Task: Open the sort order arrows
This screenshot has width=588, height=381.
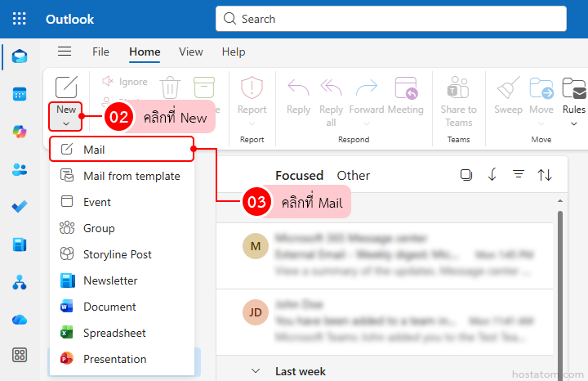Action: point(545,175)
